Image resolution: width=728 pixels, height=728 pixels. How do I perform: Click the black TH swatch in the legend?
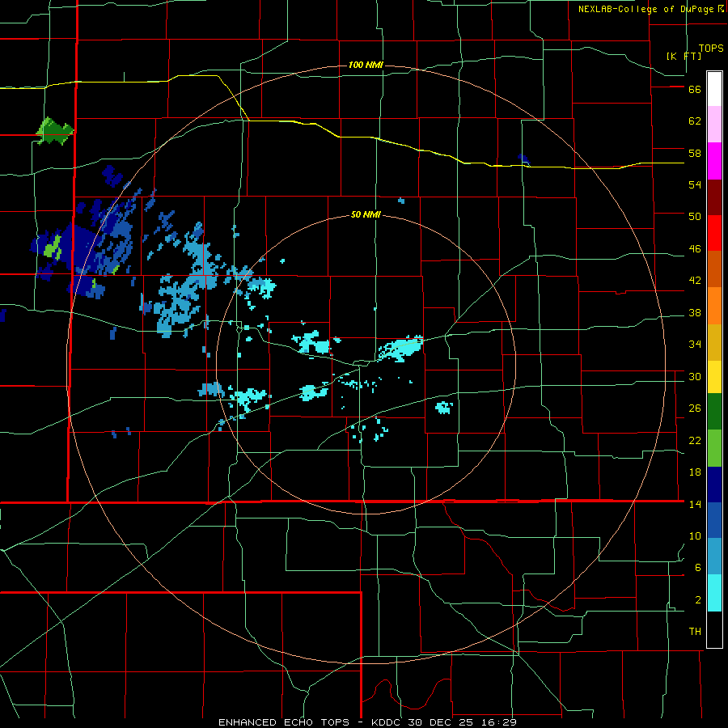714,629
